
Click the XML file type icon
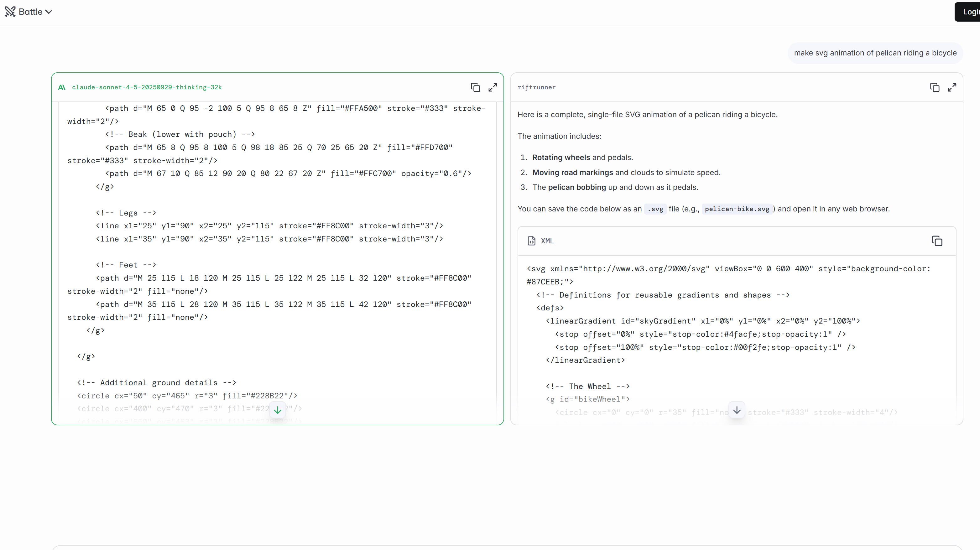click(x=531, y=241)
